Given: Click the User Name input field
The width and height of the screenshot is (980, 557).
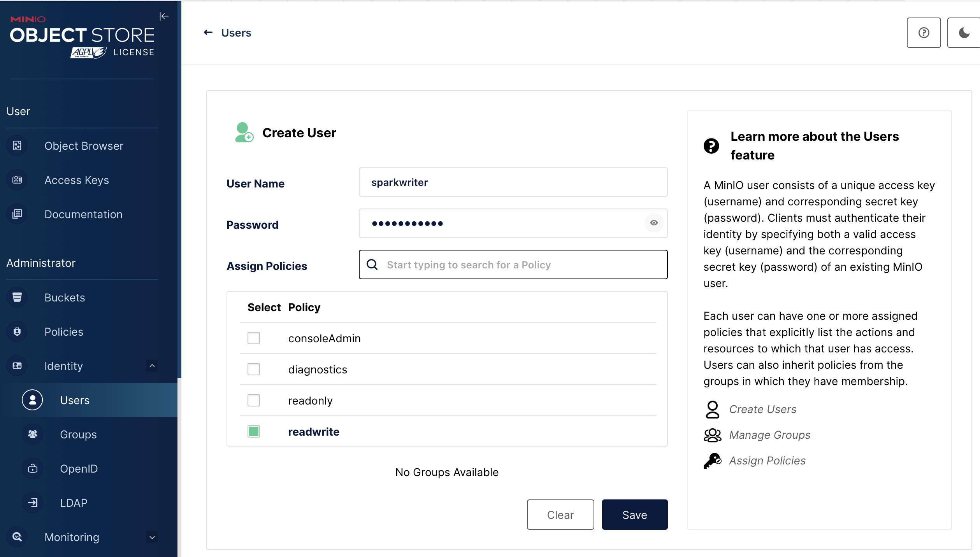Looking at the screenshot, I should click(x=513, y=182).
